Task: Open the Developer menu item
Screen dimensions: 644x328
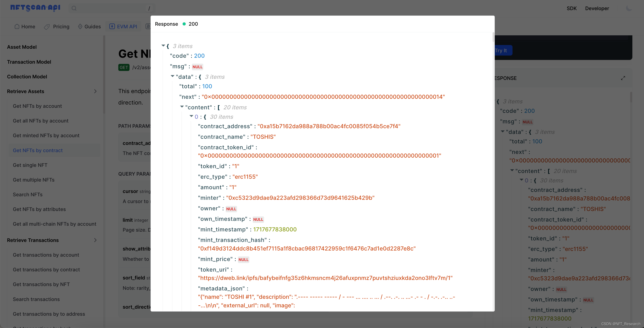Action: [x=597, y=8]
